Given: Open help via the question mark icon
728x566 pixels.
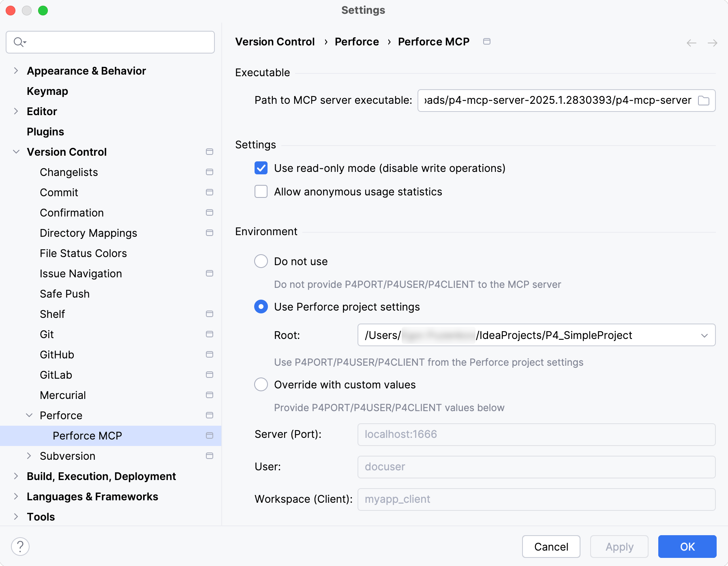Looking at the screenshot, I should [21, 546].
